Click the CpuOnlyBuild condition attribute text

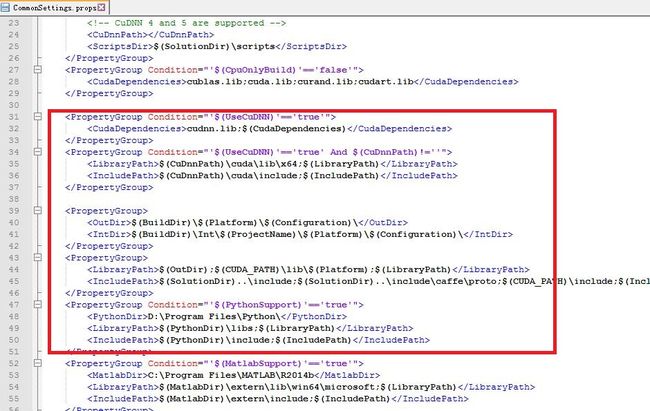click(256, 70)
